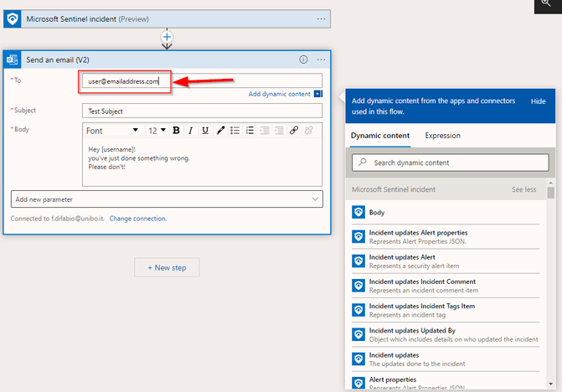The image size is (562, 392).
Task: Select Incident updates Alert properties item
Action: click(446, 237)
